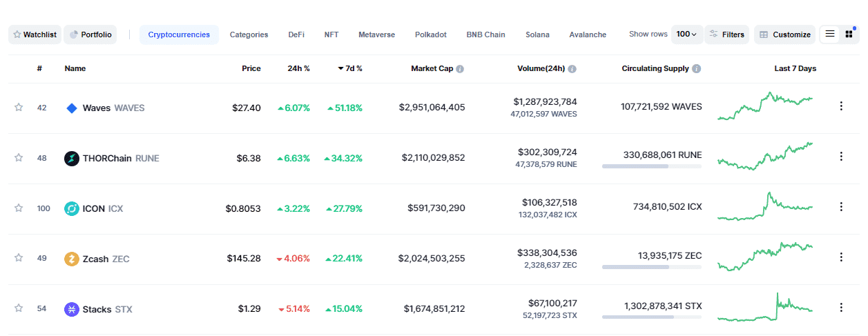Image resolution: width=868 pixels, height=336 pixels.
Task: Open the Customize button
Action: pyautogui.click(x=784, y=34)
